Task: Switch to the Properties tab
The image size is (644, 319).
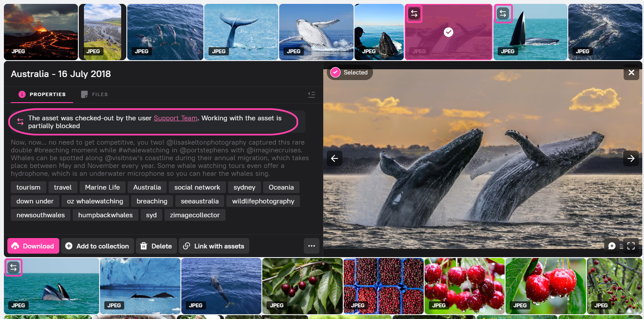Action: coord(42,94)
